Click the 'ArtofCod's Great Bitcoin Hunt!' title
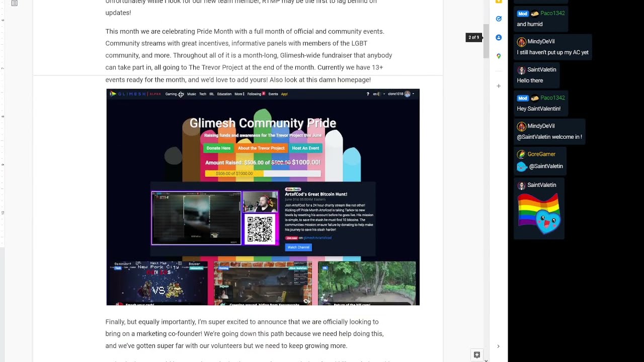Image resolution: width=644 pixels, height=362 pixels. click(x=316, y=194)
